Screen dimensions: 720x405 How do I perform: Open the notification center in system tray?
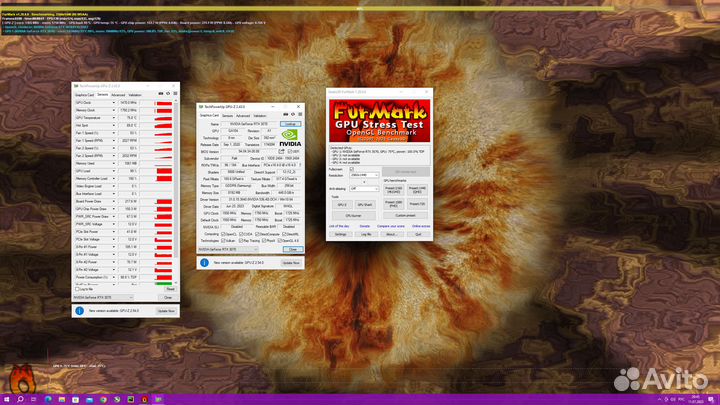click(x=711, y=399)
